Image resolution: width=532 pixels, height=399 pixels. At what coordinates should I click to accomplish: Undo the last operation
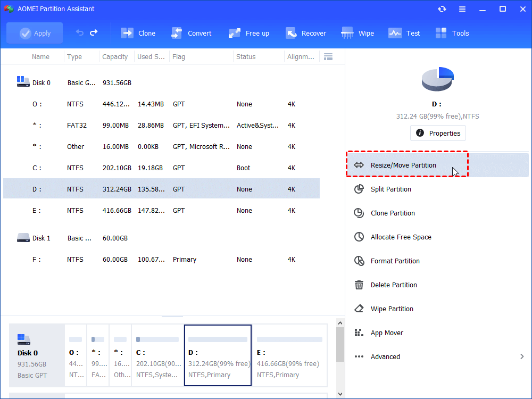(x=79, y=33)
